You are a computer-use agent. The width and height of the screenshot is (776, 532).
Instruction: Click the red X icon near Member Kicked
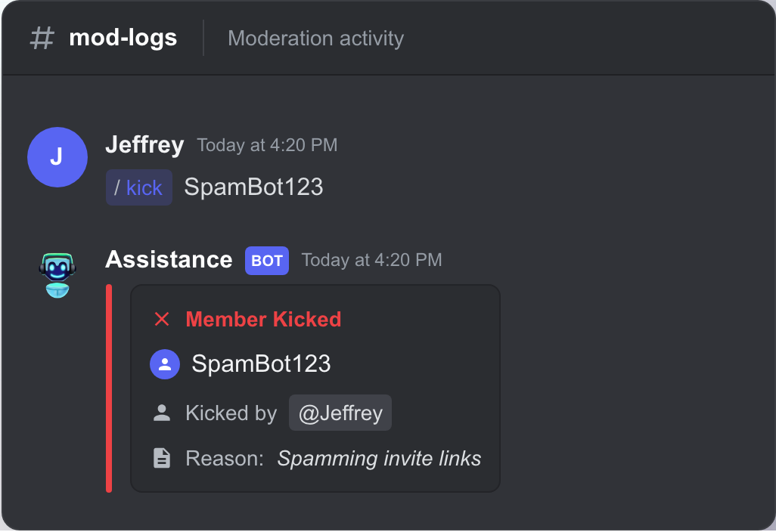click(x=160, y=319)
